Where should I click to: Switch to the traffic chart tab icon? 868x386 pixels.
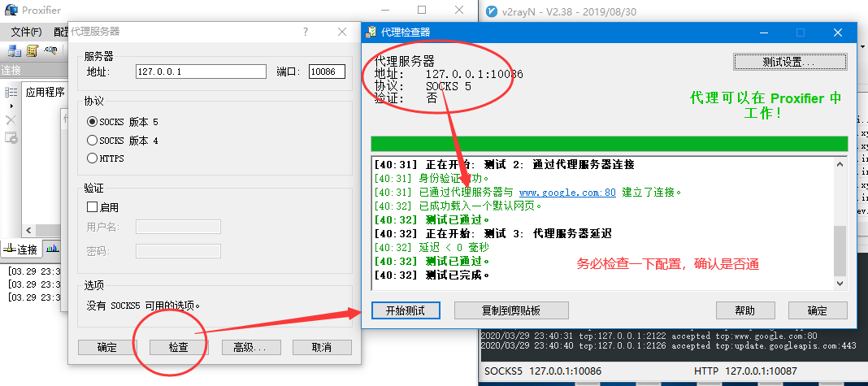pyautogui.click(x=53, y=249)
